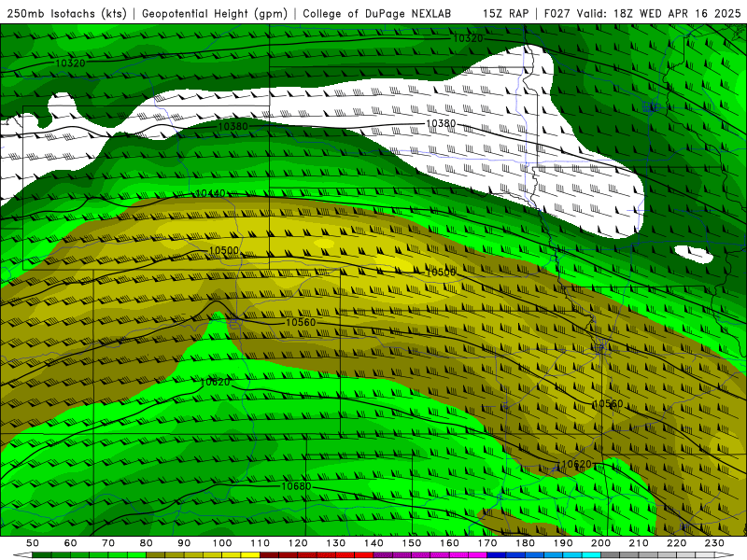Viewport: 747px width, 560px height.
Task: Click the 10440 height contour label
Action: pos(210,193)
